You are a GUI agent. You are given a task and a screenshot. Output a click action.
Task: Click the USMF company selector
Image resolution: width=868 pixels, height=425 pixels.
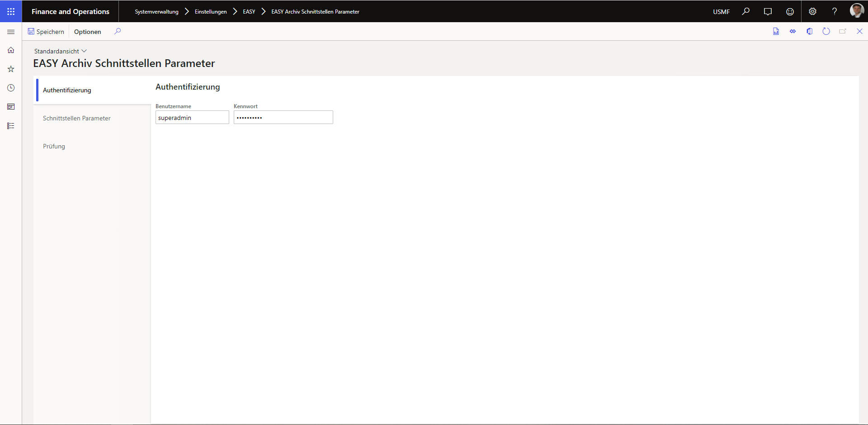click(722, 12)
